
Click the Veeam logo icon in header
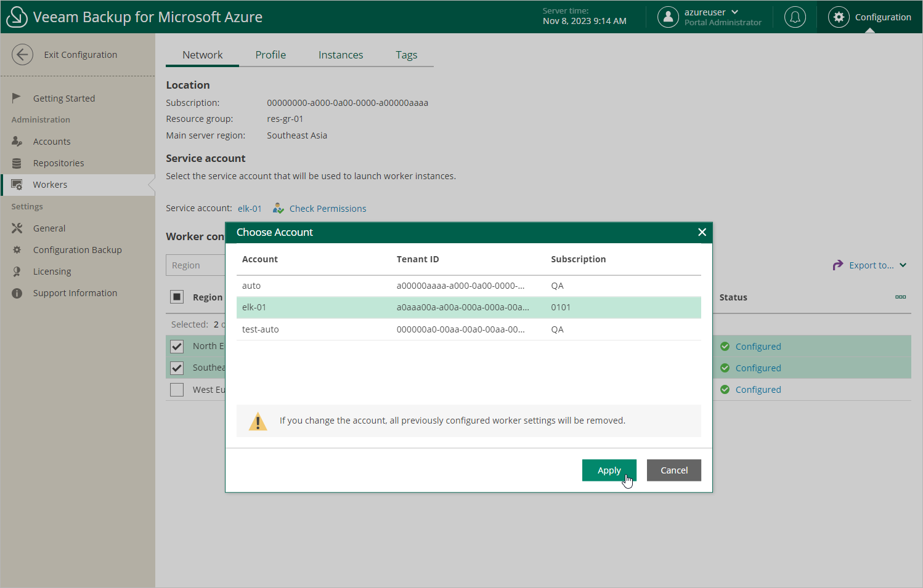tap(17, 17)
